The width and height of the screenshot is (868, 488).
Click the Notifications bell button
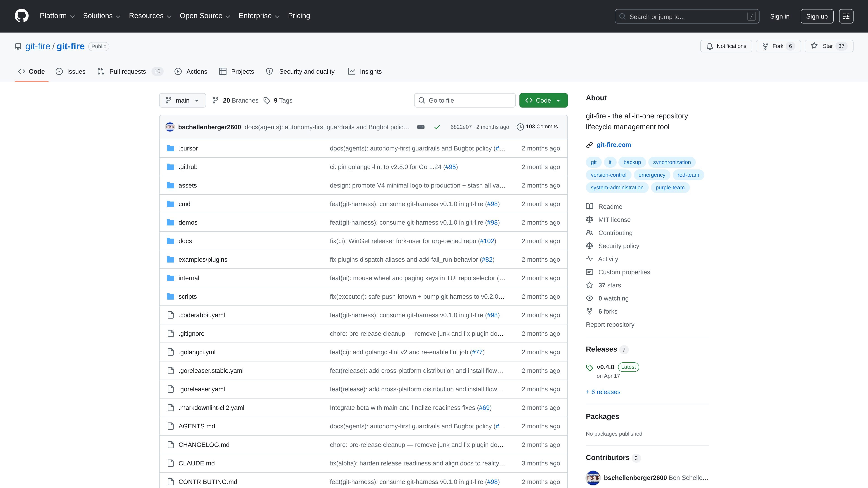pos(726,46)
